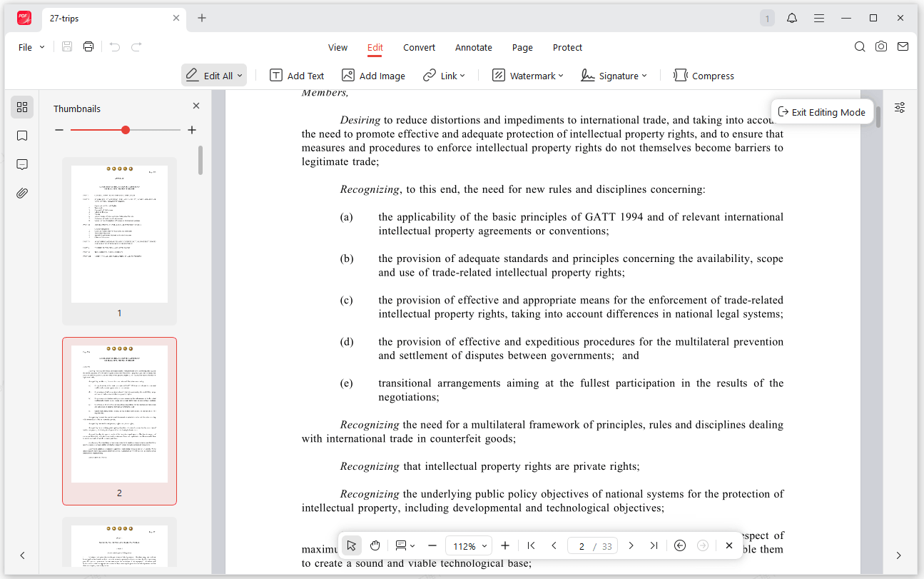Open the comments sidebar panel

(x=22, y=164)
